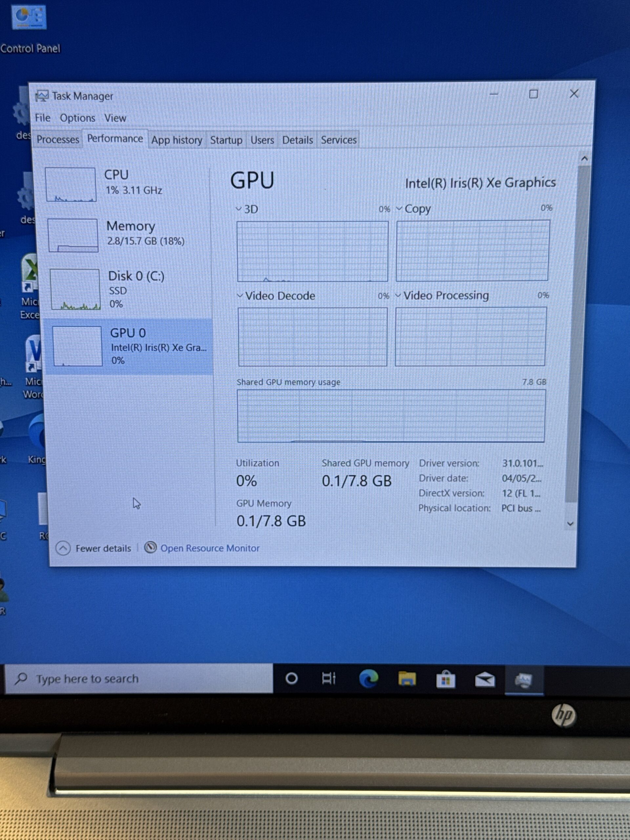Click the Memory mini graph thumbnail
Screen dimensions: 630x840
coord(73,236)
